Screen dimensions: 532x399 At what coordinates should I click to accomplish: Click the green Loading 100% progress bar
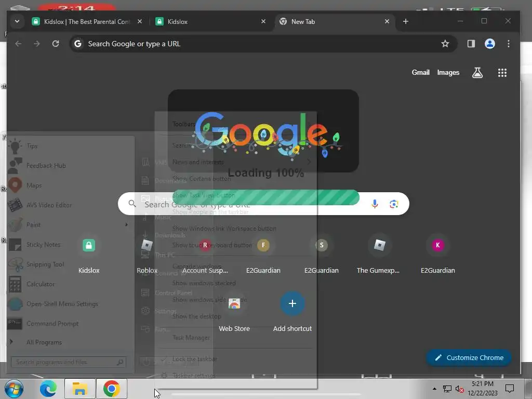coord(265,197)
